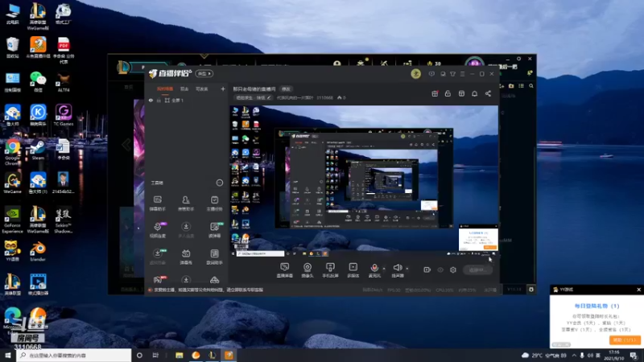Start recording with the camcorder icon

pos(427,270)
